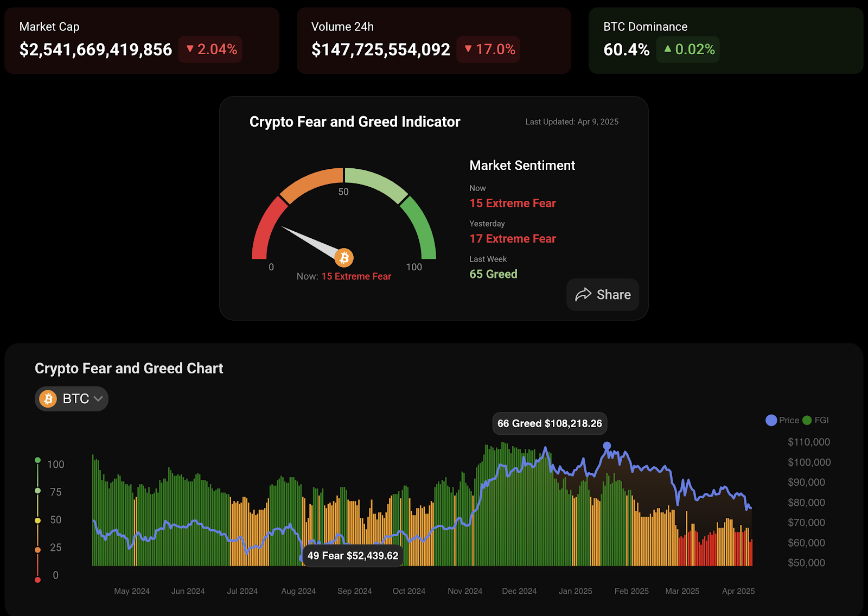The width and height of the screenshot is (868, 616).
Task: Click the red down arrow beside 2.04%
Action: click(x=190, y=49)
